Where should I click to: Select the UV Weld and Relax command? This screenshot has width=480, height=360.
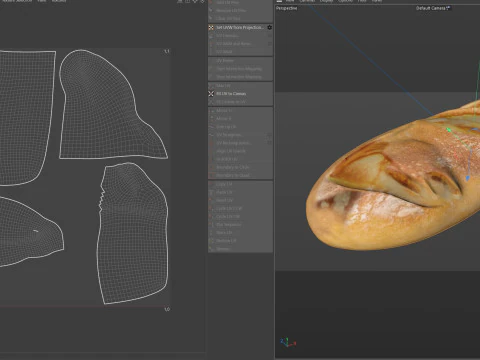[x=240, y=44]
